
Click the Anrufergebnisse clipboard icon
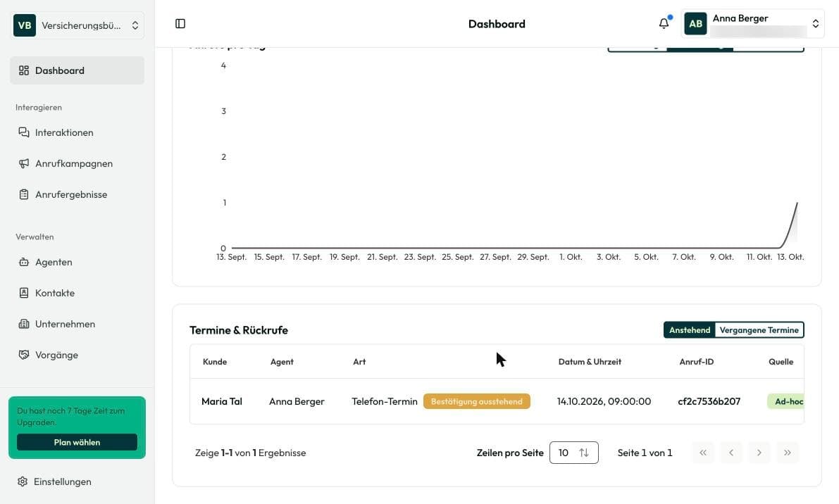click(23, 194)
